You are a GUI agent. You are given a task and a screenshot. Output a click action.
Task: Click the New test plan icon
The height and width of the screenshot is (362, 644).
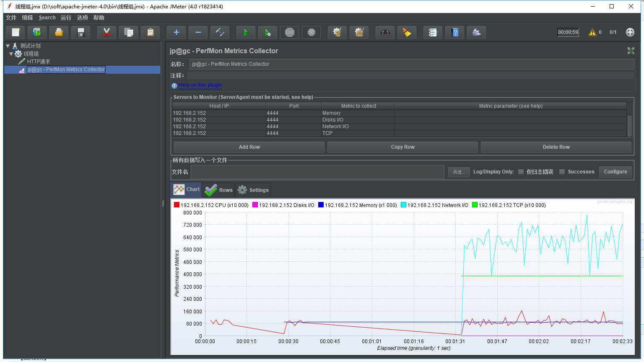coord(16,32)
